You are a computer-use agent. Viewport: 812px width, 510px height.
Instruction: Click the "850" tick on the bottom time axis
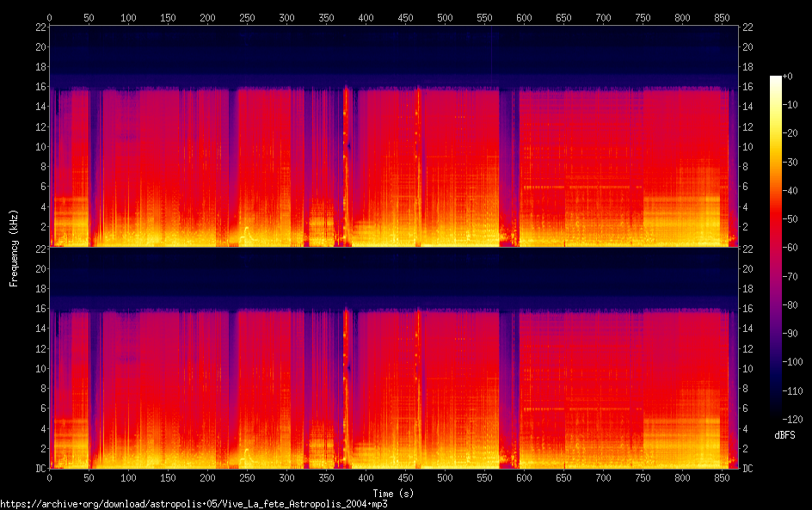pyautogui.click(x=722, y=478)
